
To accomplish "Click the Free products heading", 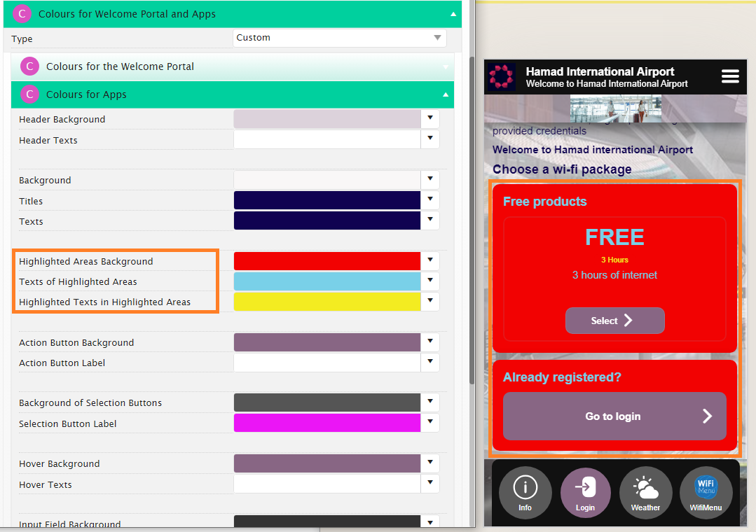I will point(545,202).
